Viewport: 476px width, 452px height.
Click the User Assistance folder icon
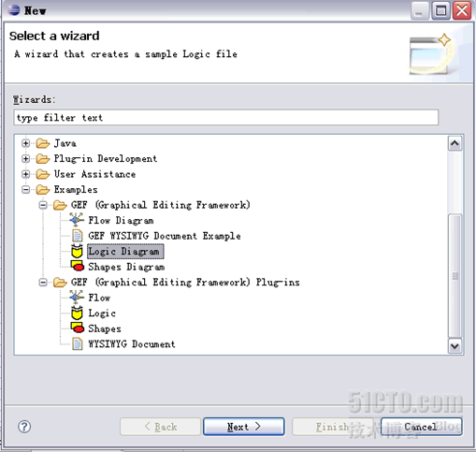click(x=43, y=174)
